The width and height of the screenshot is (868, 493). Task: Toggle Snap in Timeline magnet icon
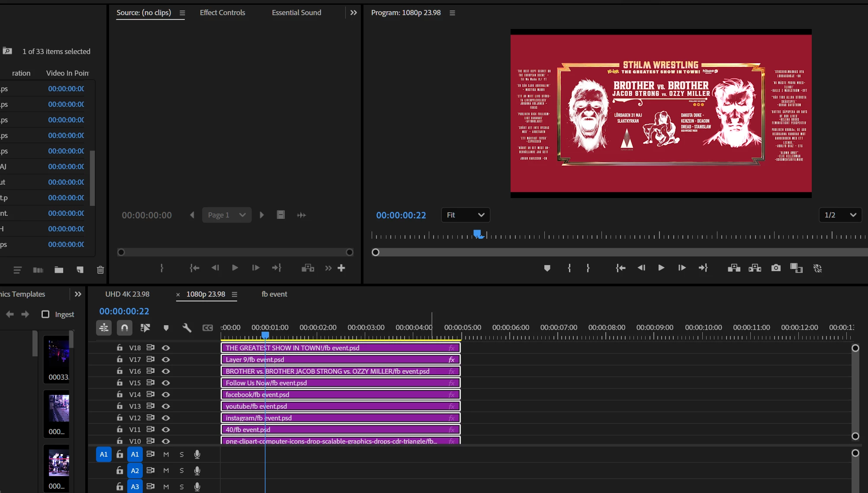(x=125, y=328)
